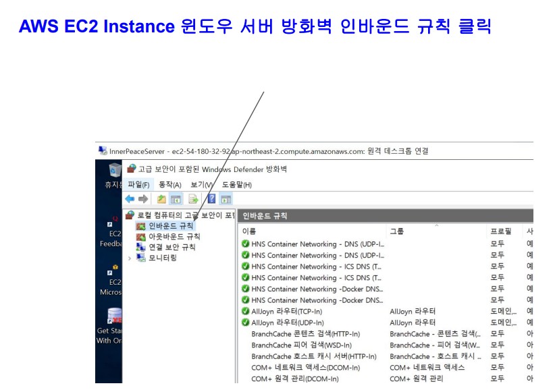Click the COM+ 네트워크 액세스 group cell
Image resolution: width=553 pixels, height=392 pixels.
pos(427,368)
